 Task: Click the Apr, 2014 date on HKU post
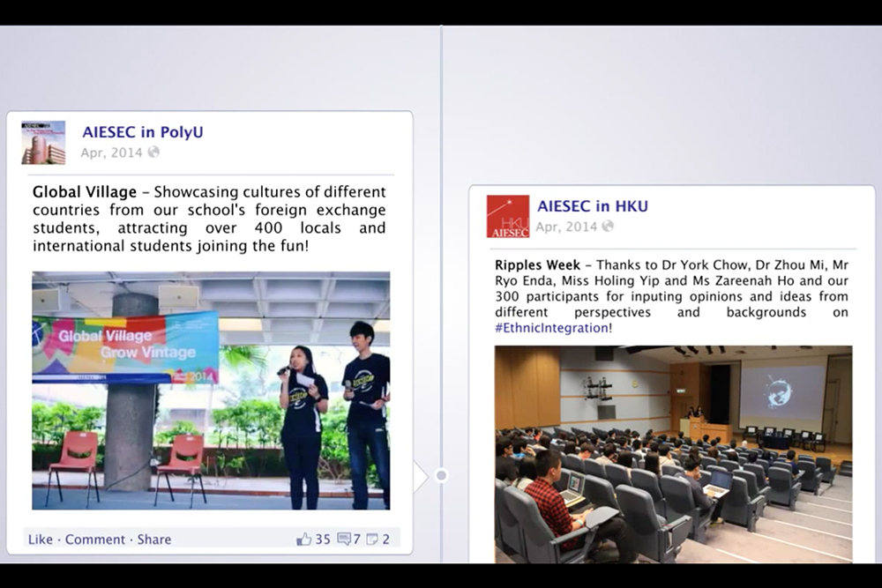566,227
